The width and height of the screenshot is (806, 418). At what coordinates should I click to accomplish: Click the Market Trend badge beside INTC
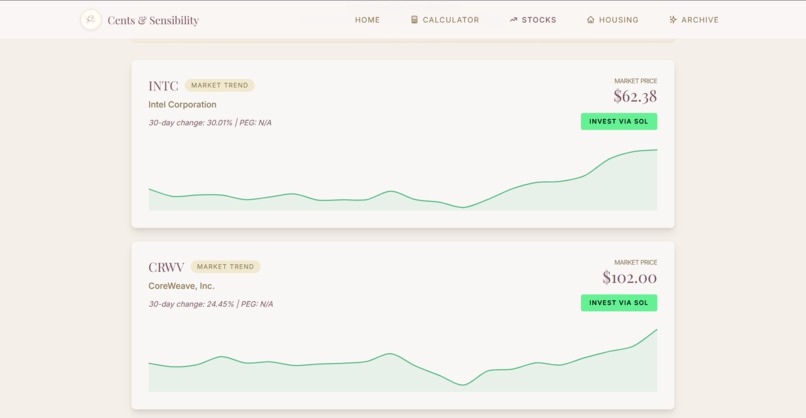point(219,85)
